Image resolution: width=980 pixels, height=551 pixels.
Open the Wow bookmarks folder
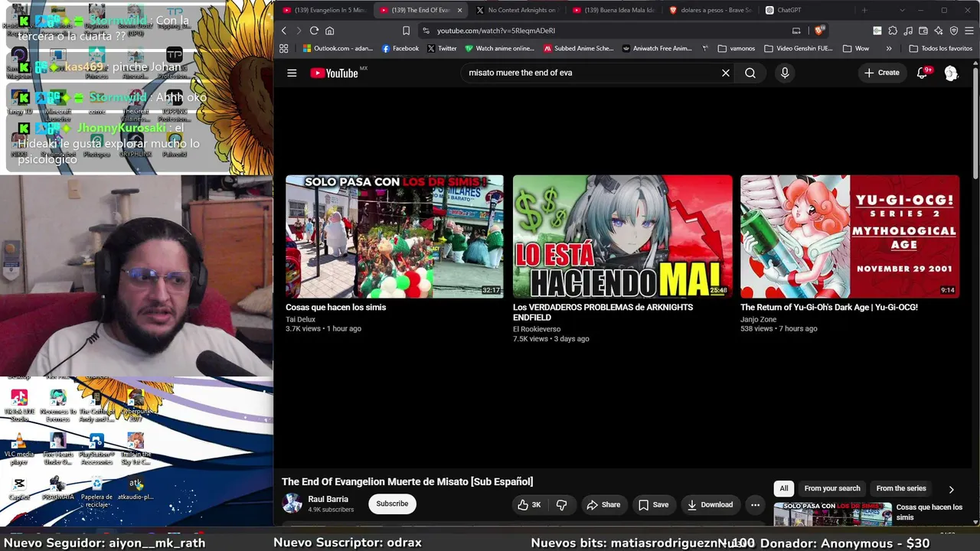[x=856, y=48]
